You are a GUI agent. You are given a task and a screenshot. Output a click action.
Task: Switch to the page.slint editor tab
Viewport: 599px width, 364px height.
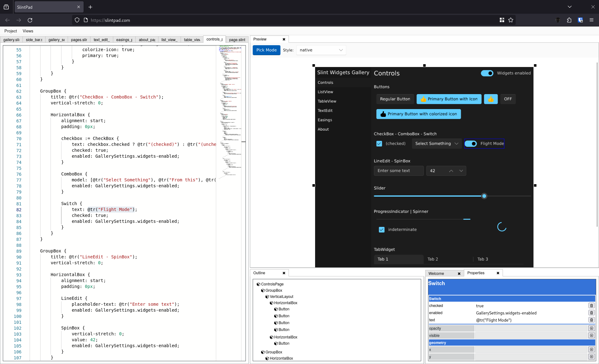(x=237, y=40)
